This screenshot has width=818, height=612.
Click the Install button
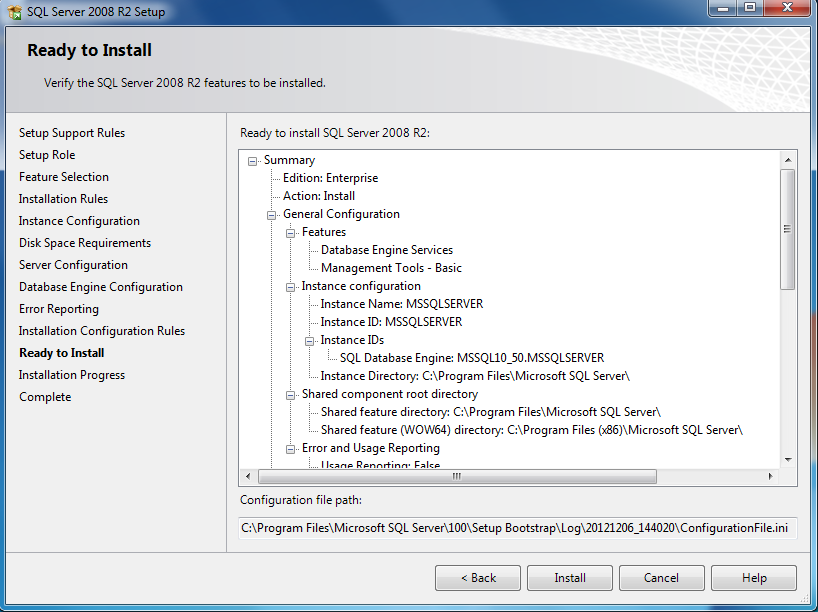570,578
